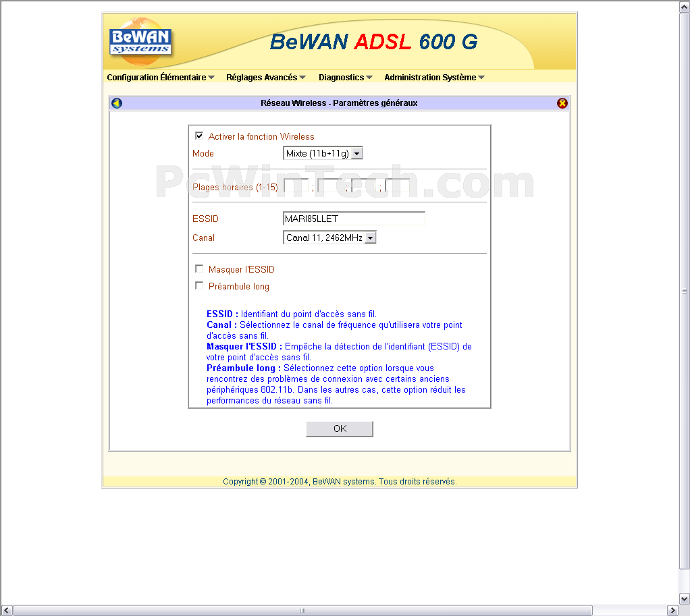690x616 pixels.
Task: Click the BeWAN ADSL 600 G title
Action: coord(373,42)
